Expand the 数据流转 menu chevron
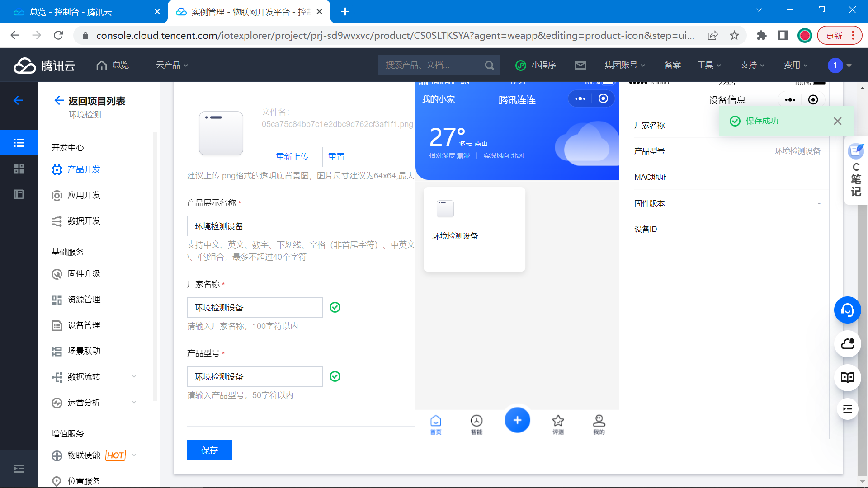Screen dimensions: 868x488 (x=134, y=376)
